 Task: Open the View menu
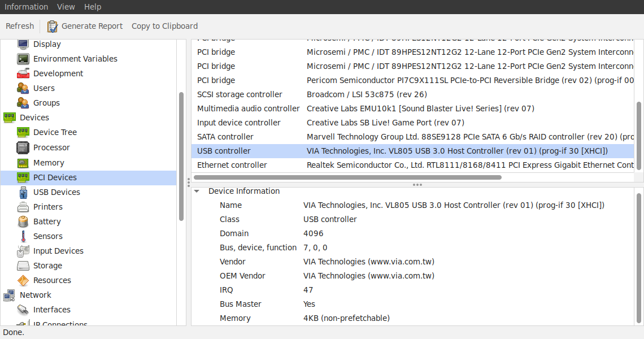coord(66,7)
